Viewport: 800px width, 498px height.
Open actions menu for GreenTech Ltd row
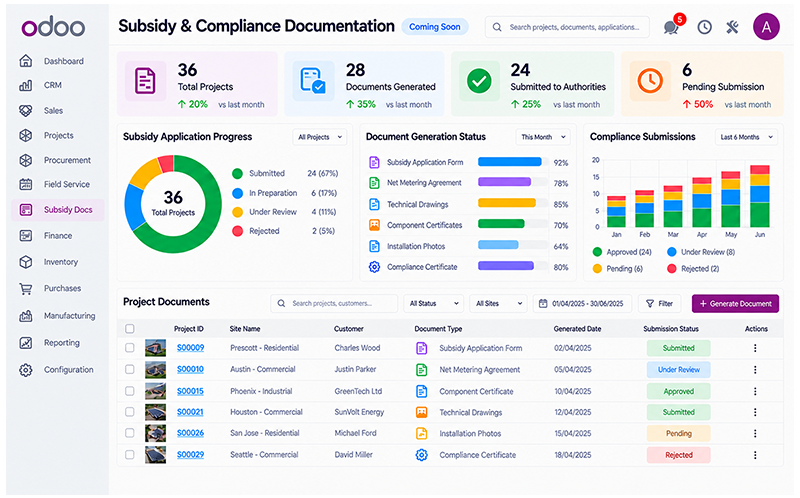(755, 391)
